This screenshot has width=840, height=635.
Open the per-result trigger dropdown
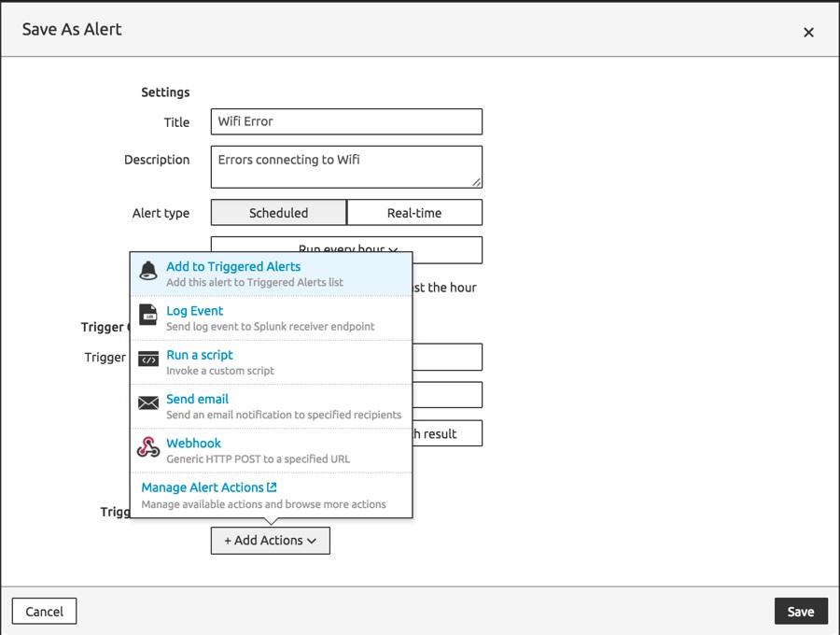(x=448, y=433)
